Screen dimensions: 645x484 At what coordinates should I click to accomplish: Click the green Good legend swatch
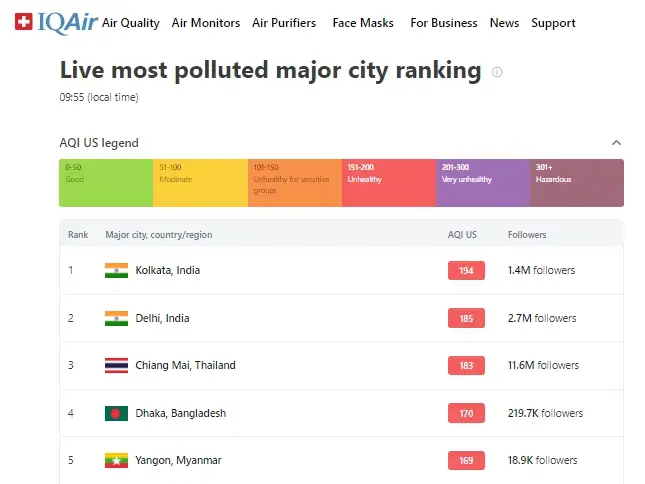(x=106, y=183)
